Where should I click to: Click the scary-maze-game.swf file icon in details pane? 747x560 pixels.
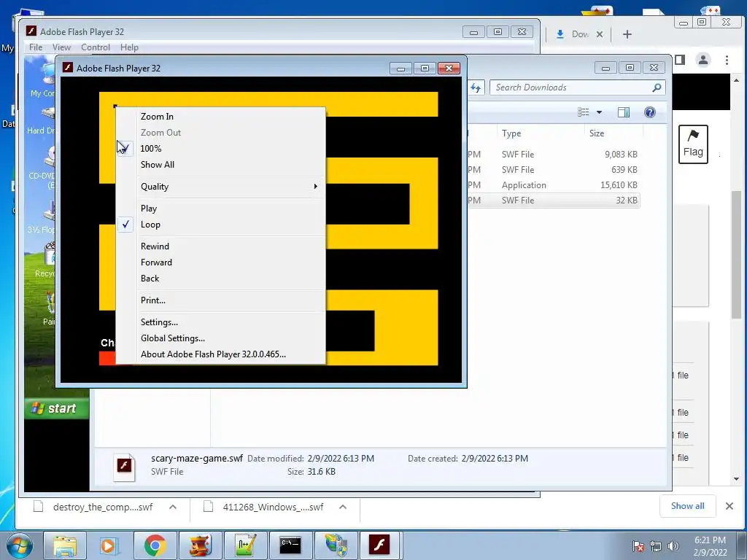click(x=124, y=466)
